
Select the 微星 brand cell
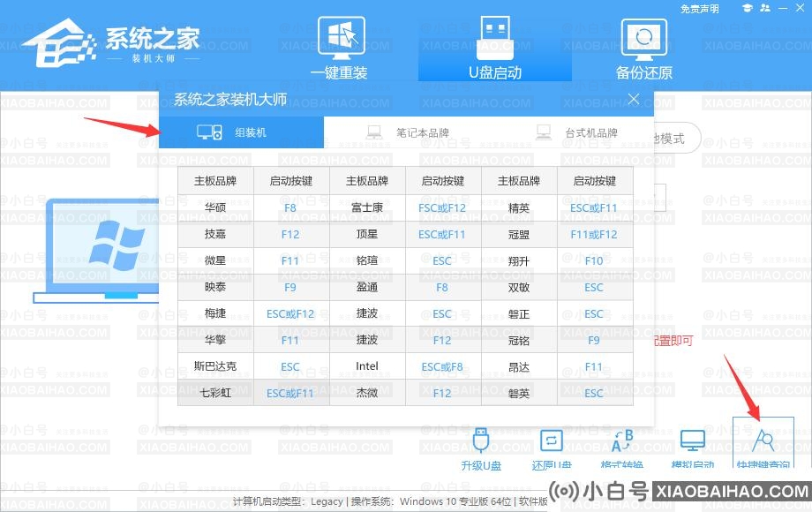(215, 261)
